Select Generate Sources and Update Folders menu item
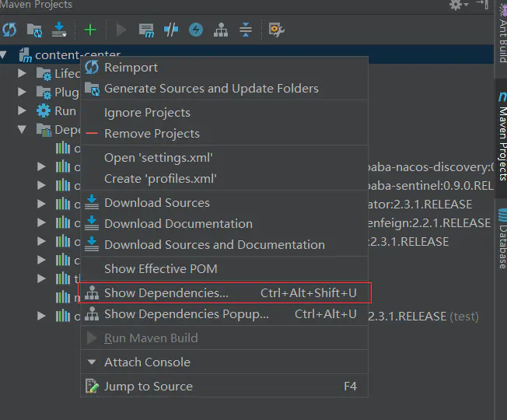This screenshot has height=420, width=507. (x=224, y=89)
